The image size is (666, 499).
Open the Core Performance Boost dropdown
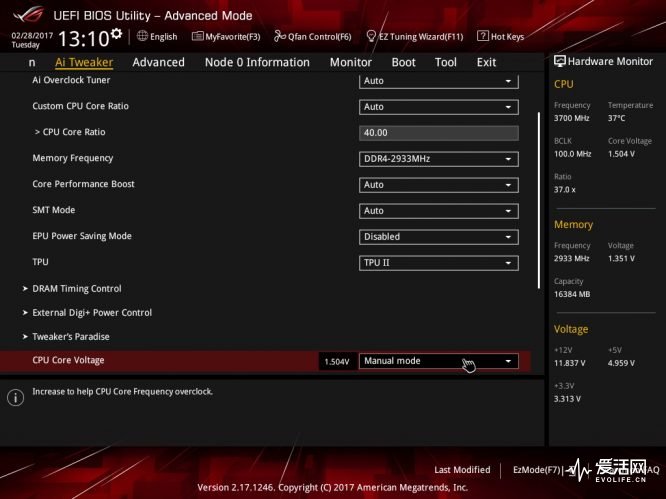tap(439, 185)
